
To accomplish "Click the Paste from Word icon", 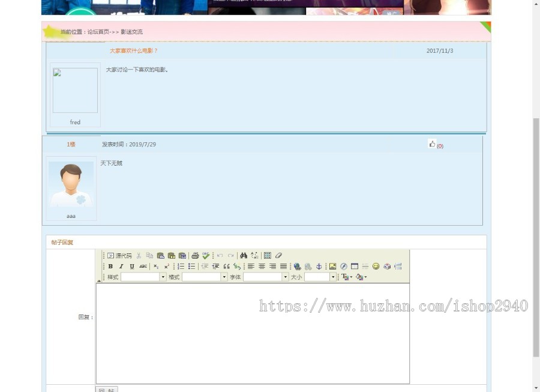I will click(184, 255).
